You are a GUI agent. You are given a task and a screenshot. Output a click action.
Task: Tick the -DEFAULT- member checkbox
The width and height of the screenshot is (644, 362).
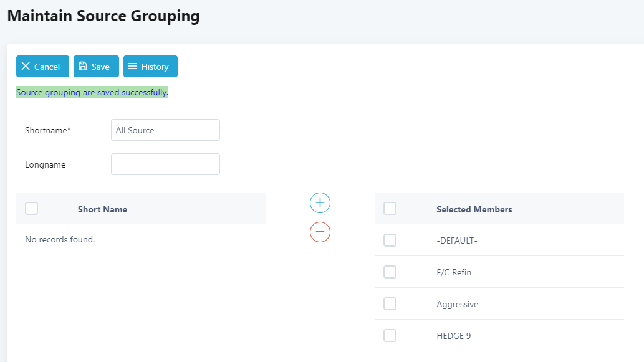point(390,241)
